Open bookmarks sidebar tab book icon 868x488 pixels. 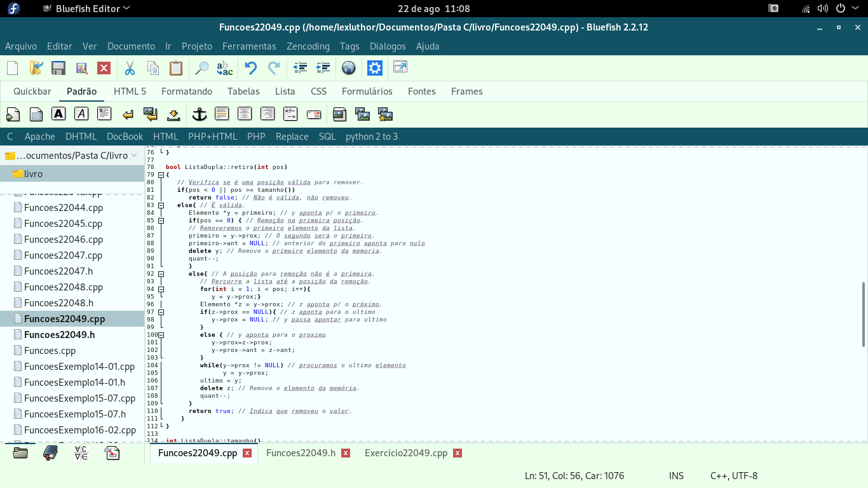coord(51,453)
